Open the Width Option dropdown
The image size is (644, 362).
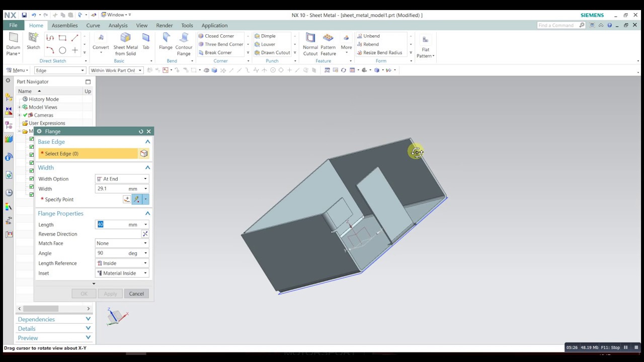tap(122, 179)
